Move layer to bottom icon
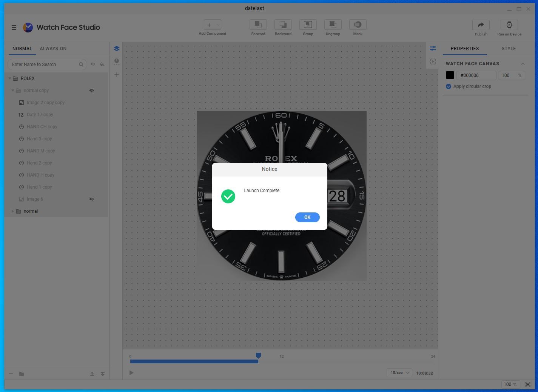 (x=103, y=374)
